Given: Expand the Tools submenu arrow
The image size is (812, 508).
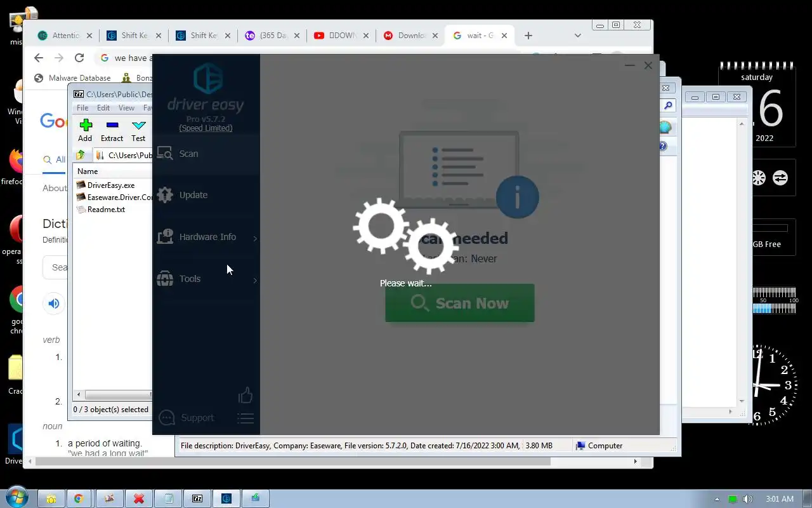Looking at the screenshot, I should (x=255, y=280).
